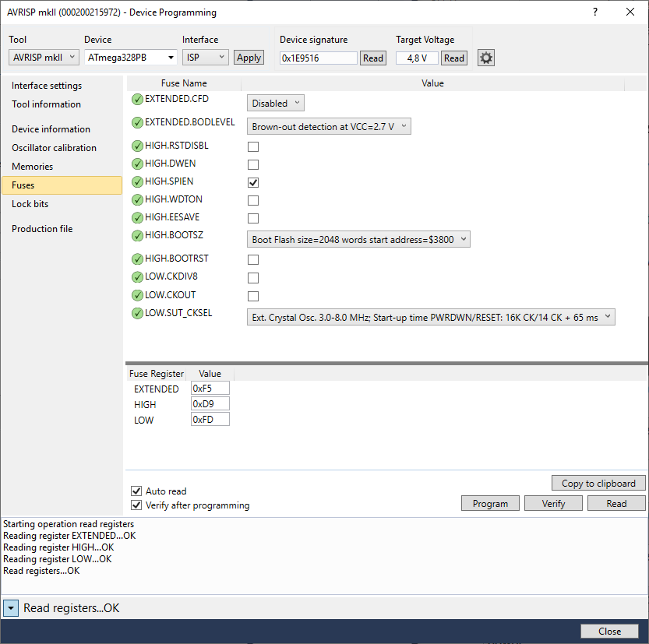Enable the LOW.CKOUT fuse checkbox
This screenshot has height=644, width=649.
tap(253, 296)
